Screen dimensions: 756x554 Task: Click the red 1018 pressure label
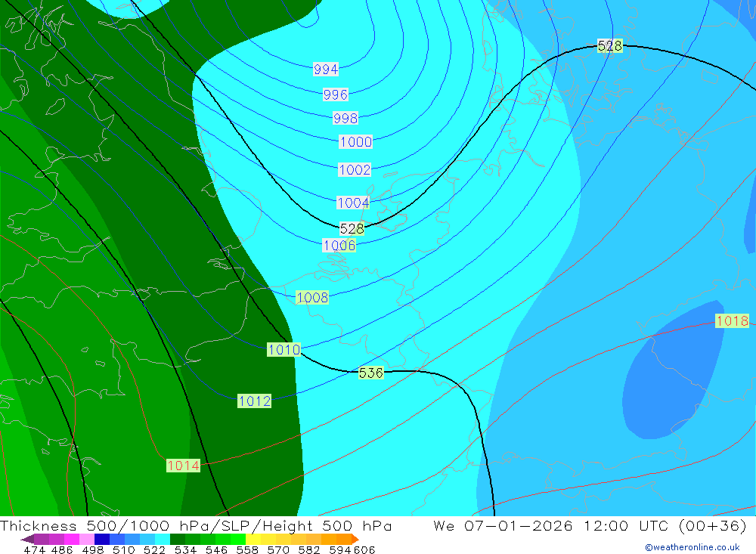click(x=732, y=320)
